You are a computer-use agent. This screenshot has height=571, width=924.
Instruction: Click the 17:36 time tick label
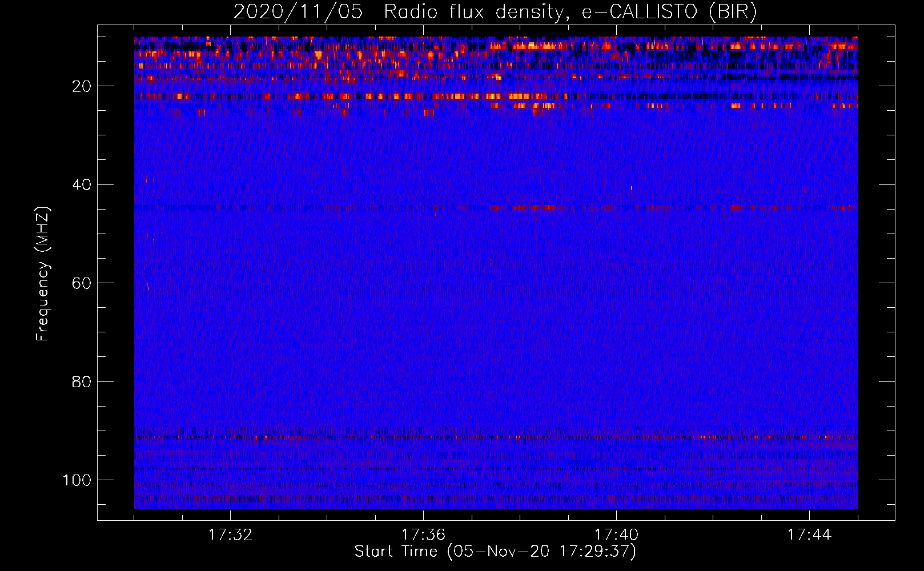pyautogui.click(x=423, y=535)
